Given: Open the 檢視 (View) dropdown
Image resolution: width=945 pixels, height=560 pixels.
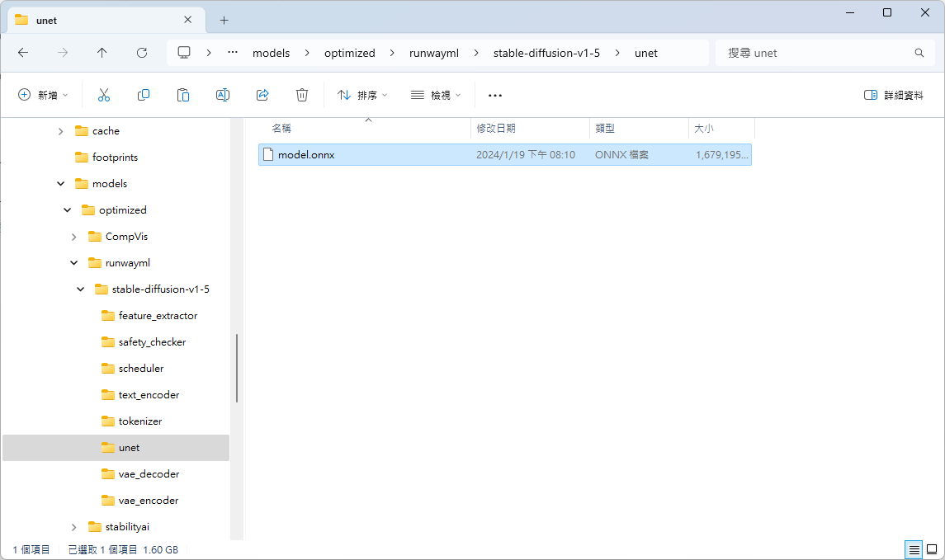Looking at the screenshot, I should click(x=436, y=95).
